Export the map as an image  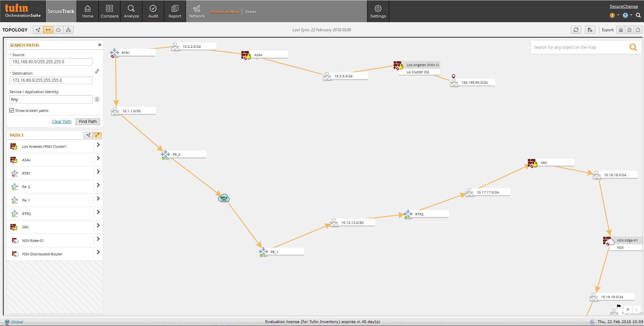621,30
